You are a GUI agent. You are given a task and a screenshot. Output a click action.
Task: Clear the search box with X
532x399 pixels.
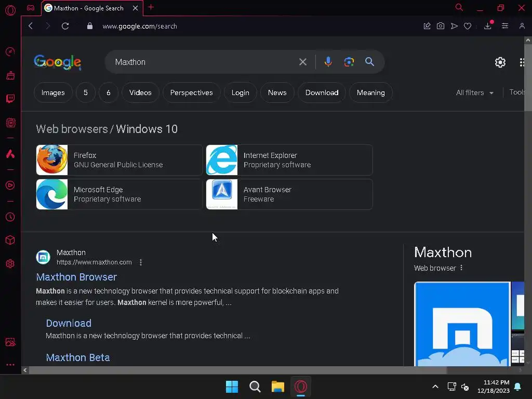pos(303,62)
